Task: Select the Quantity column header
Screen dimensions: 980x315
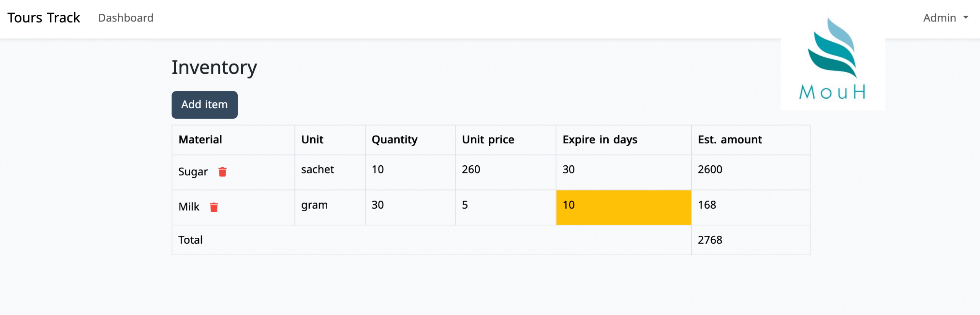Action: pyautogui.click(x=394, y=140)
